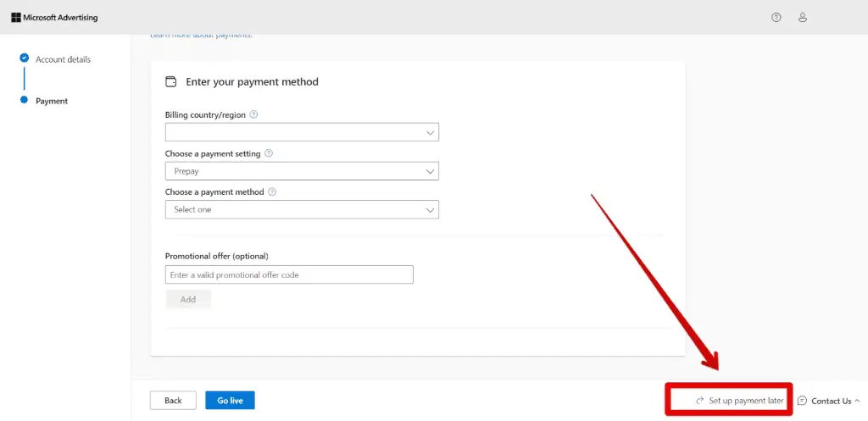Click the promotional offer code input field
This screenshot has width=868, height=421.
point(289,275)
